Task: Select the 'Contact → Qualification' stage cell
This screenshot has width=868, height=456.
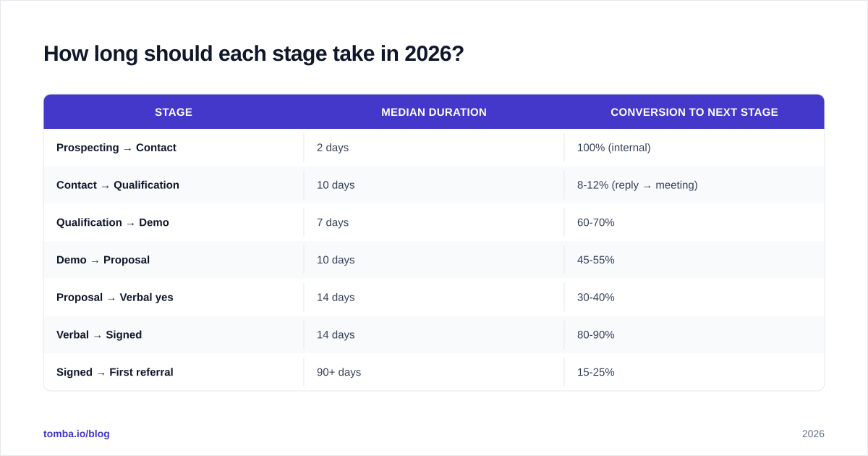Action: (x=174, y=185)
